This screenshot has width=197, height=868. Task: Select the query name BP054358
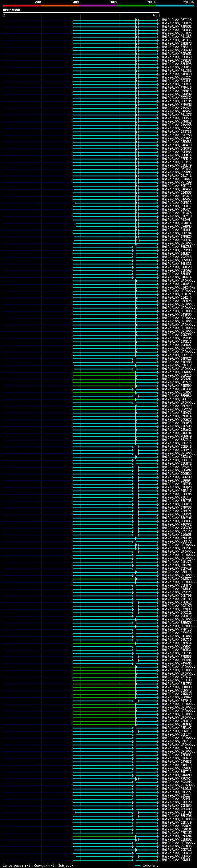[x=11, y=10]
